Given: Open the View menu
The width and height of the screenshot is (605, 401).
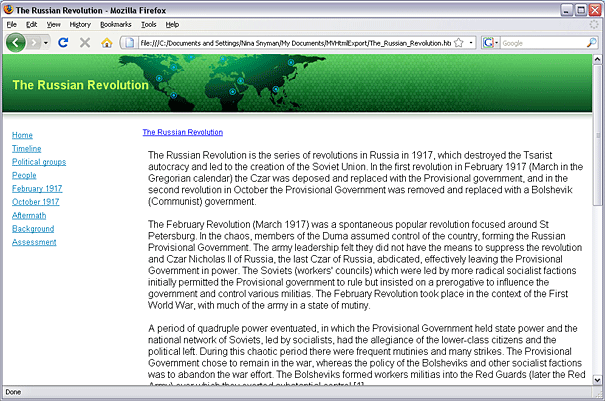Looking at the screenshot, I should click(53, 25).
